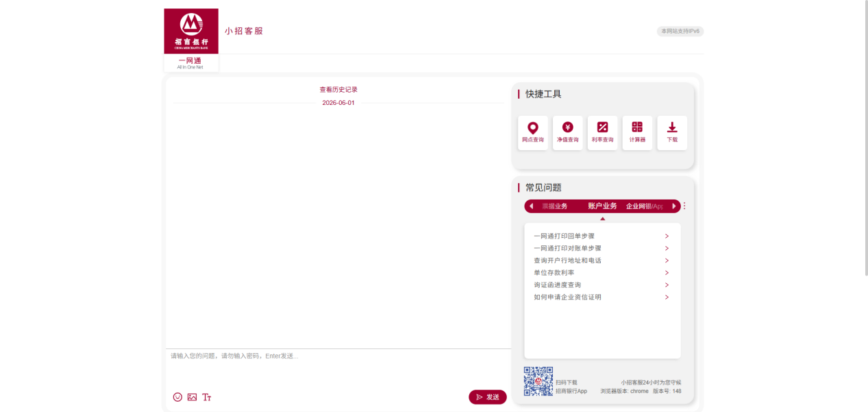Open the 计算器 calculator tool
The width and height of the screenshot is (868, 412).
click(x=637, y=133)
